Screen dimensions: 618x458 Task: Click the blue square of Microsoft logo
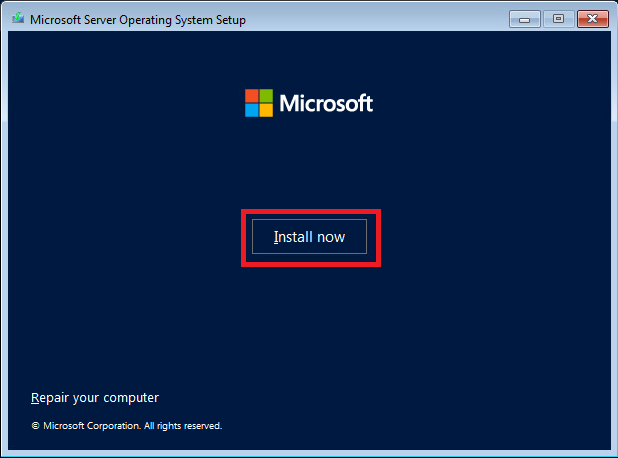[x=252, y=109]
